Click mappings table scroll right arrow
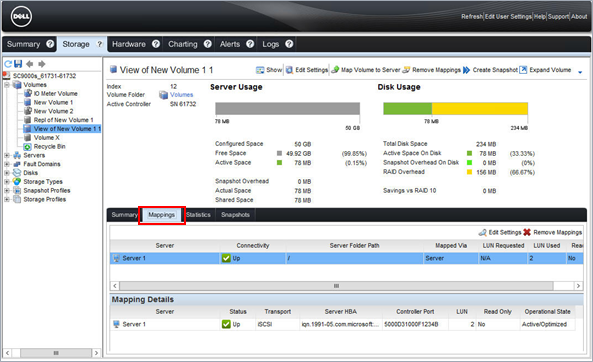 click(x=578, y=286)
